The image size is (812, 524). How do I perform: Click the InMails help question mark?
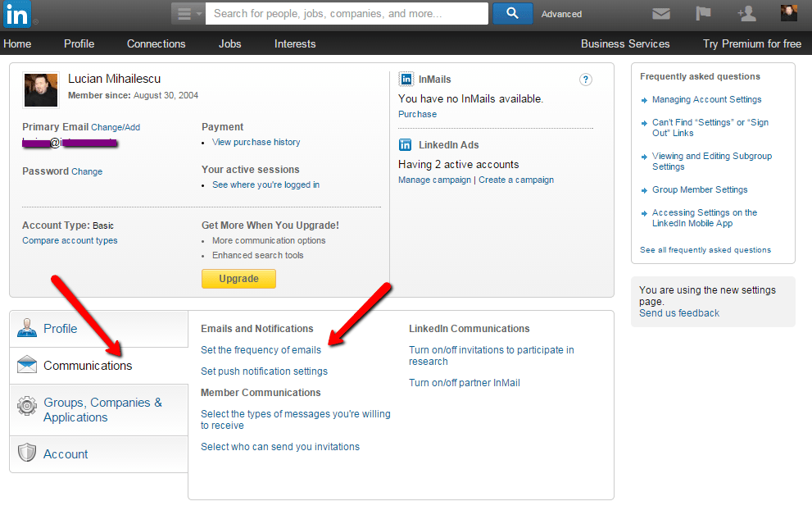point(585,80)
